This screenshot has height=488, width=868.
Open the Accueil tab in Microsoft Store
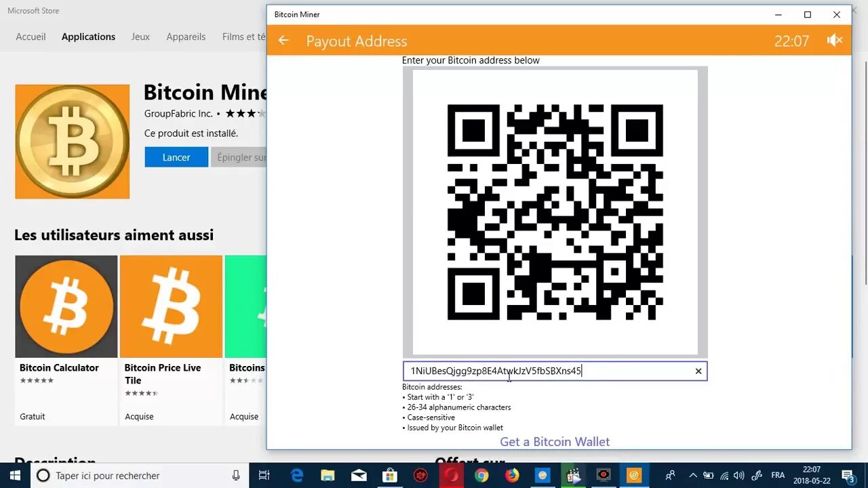coord(31,37)
